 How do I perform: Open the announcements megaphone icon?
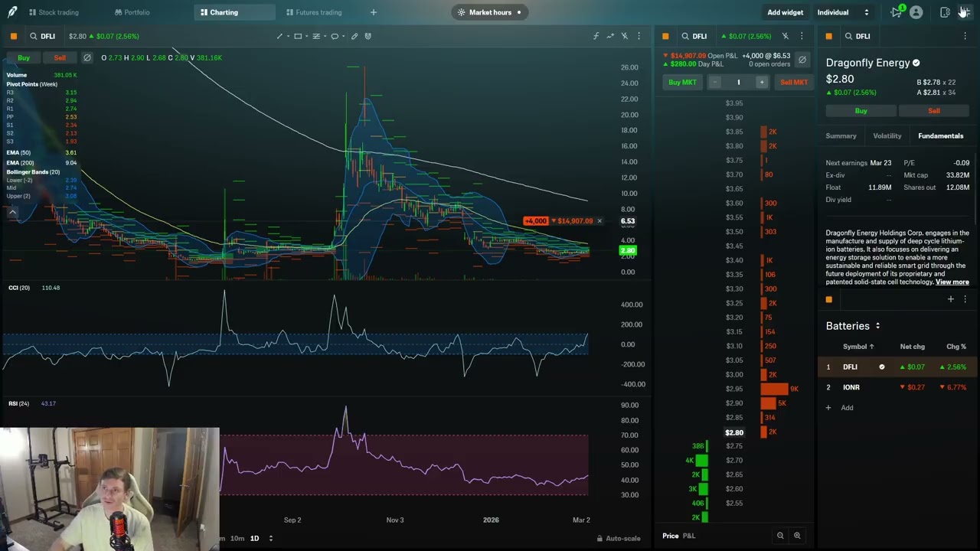pyautogui.click(x=897, y=12)
